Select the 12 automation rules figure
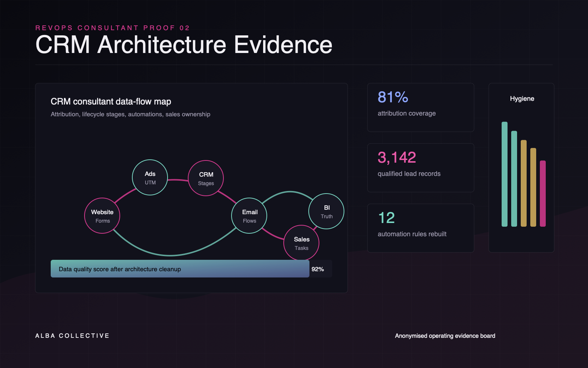The height and width of the screenshot is (368, 588). click(x=386, y=218)
